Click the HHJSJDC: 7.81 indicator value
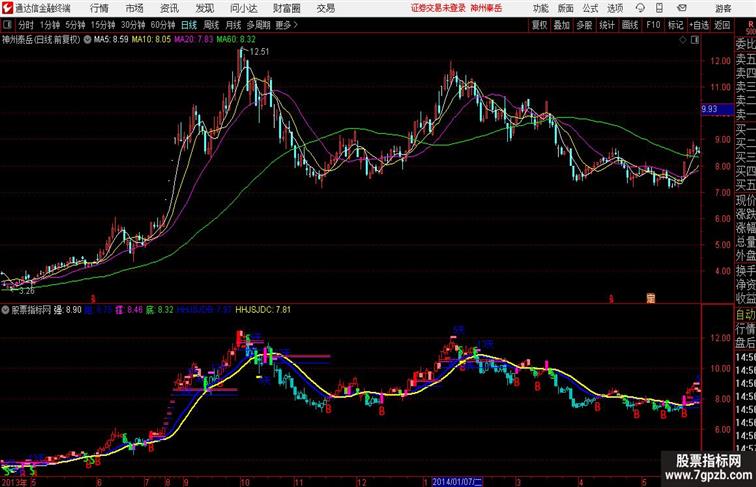This screenshot has width=756, height=487. coord(263,310)
